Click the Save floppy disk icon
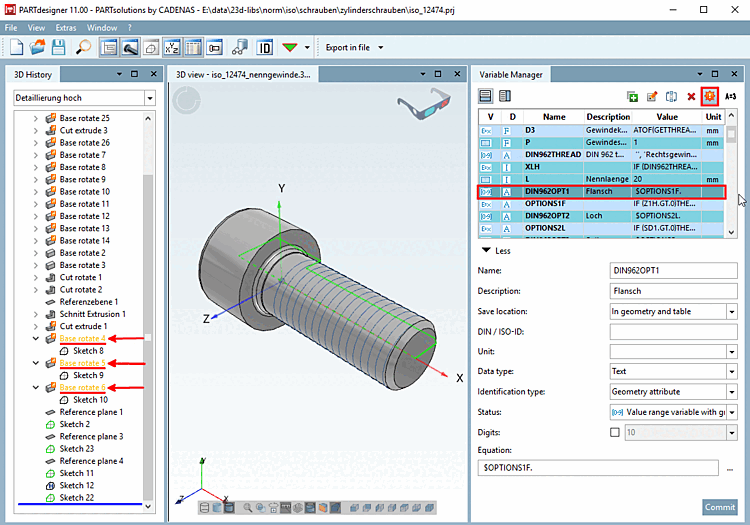The height and width of the screenshot is (525, 750). 58,47
